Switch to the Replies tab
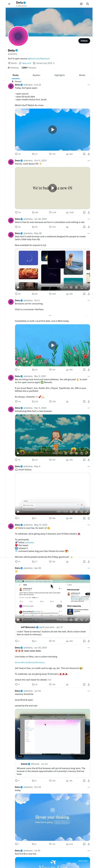 pos(36,75)
